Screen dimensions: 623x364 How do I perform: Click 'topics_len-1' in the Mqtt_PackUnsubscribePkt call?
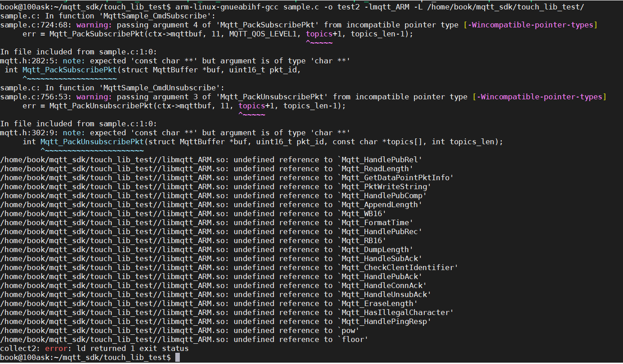click(310, 106)
